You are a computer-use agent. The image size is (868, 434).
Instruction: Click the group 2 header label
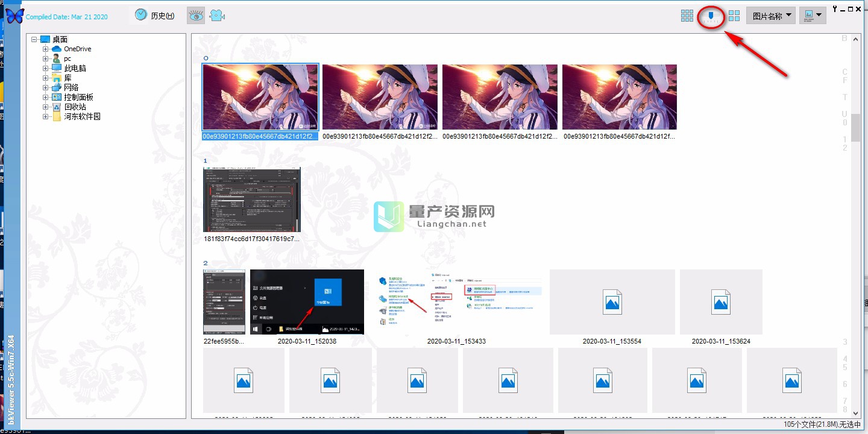[206, 263]
